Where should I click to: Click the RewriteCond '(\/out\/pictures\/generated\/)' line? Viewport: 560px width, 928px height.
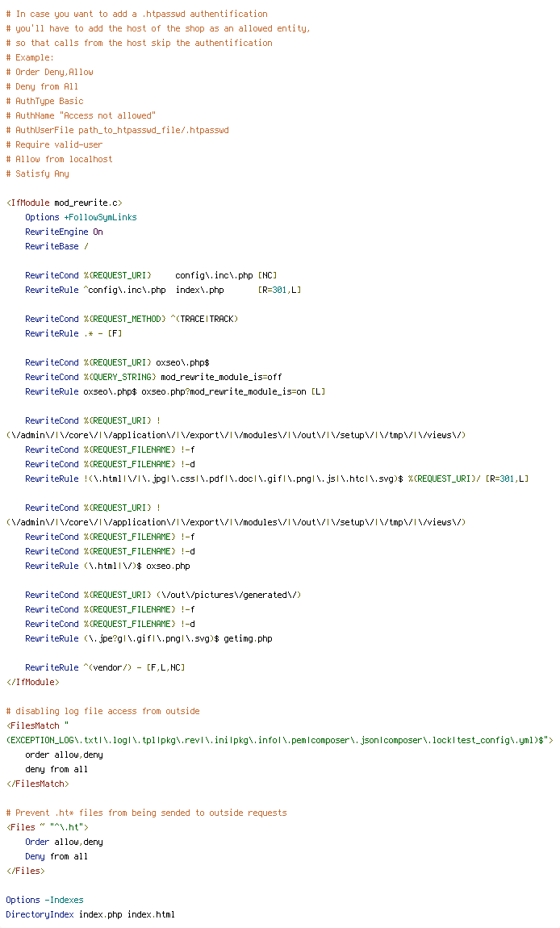(x=163, y=595)
